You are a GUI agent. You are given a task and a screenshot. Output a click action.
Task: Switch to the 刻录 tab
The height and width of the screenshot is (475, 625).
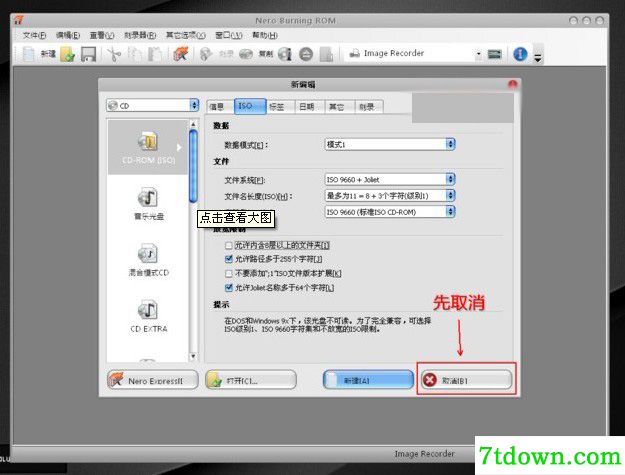tap(369, 106)
